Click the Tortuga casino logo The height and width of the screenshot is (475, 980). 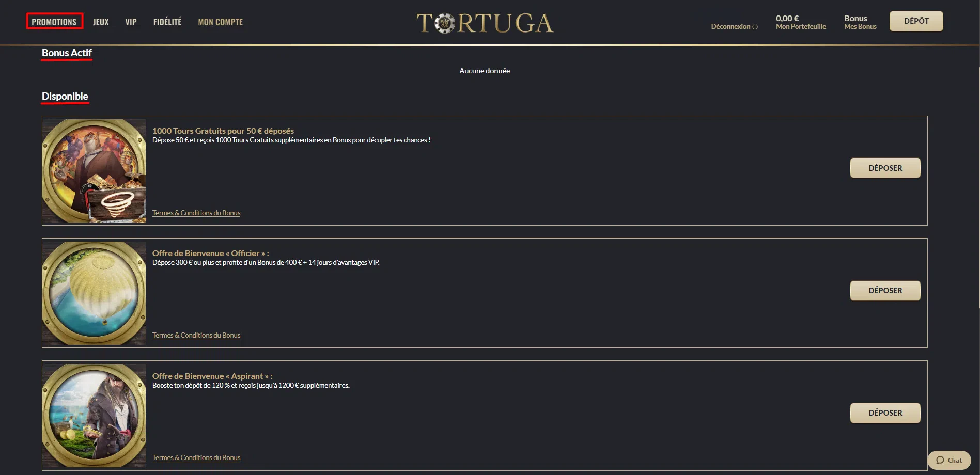485,23
